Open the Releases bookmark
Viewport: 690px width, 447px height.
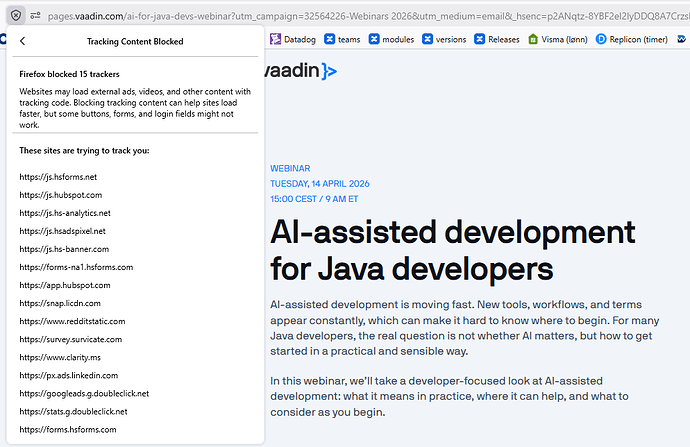point(496,39)
